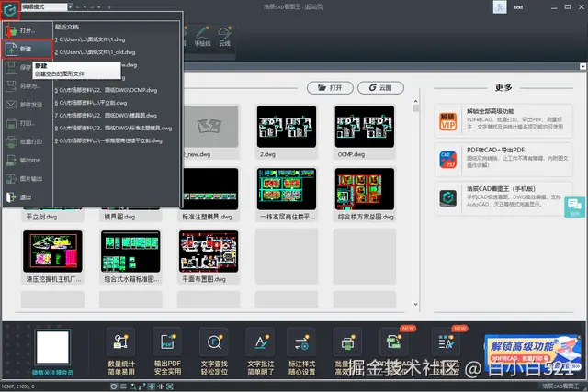Viewport: 588px width, 392px height.
Task: Open recent file 1.dwg from 最近文档
Action: point(90,39)
